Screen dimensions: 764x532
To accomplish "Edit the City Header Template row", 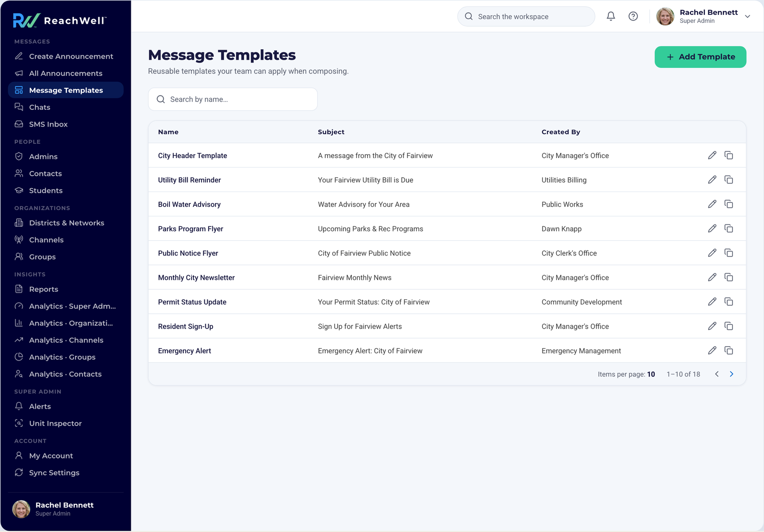I will [712, 155].
